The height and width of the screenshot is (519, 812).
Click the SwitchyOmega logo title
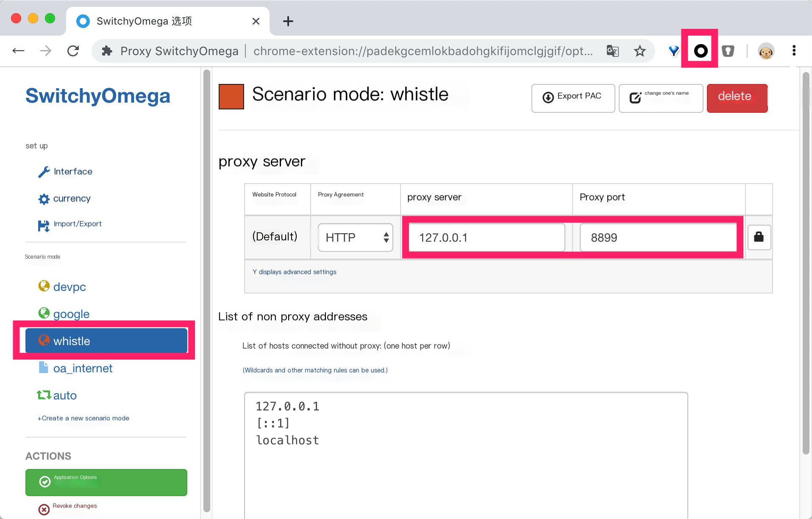(98, 96)
